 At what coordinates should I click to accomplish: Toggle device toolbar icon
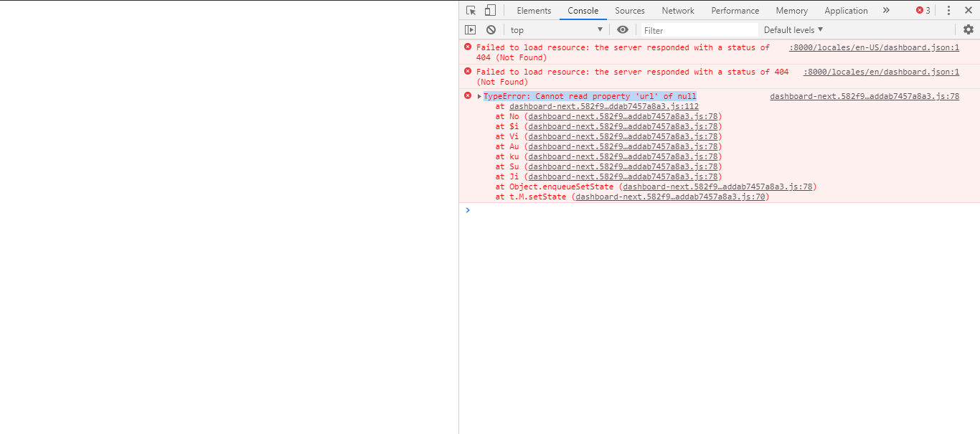tap(490, 10)
